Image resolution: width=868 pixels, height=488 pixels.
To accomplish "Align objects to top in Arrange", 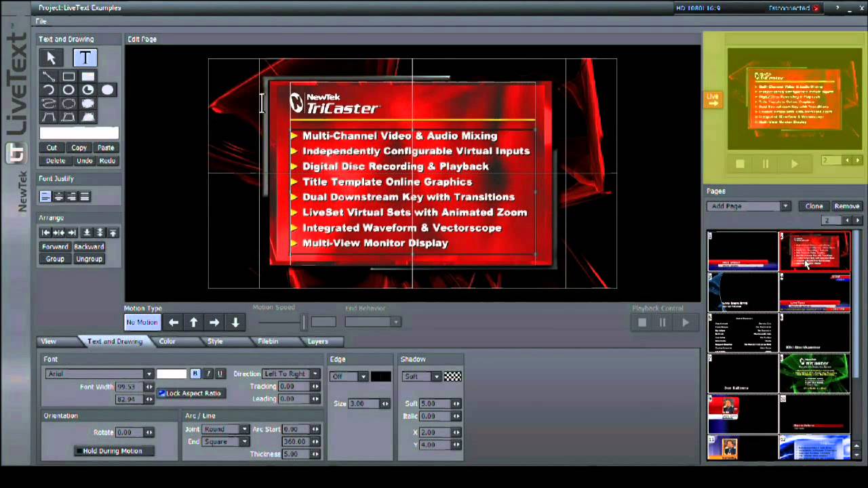I will 113,232.
